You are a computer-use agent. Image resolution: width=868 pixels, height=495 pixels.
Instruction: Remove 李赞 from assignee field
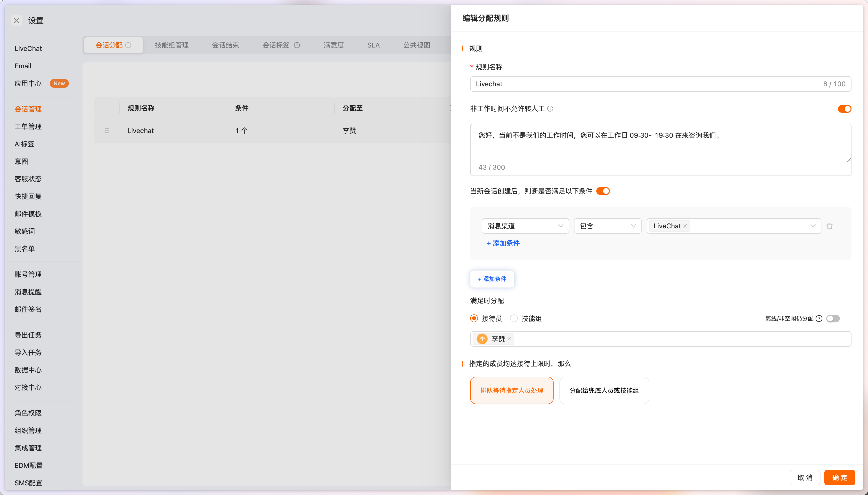(509, 339)
